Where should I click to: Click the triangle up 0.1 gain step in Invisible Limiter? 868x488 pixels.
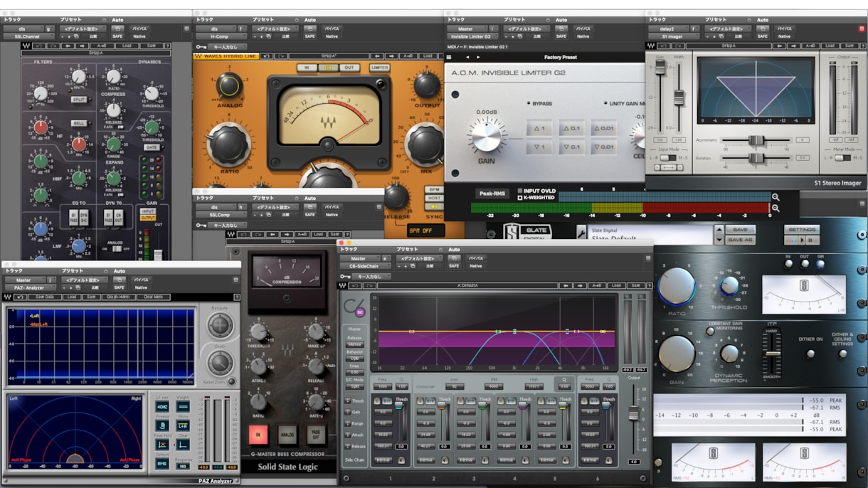pyautogui.click(x=571, y=129)
